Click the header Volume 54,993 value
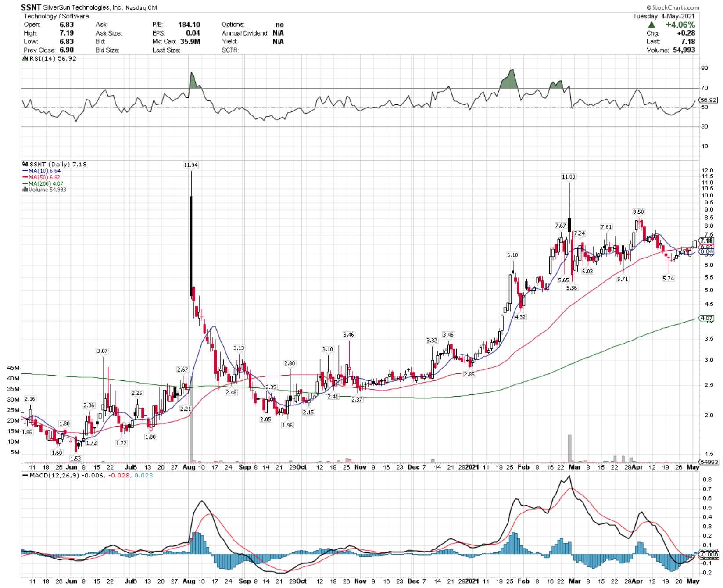 (684, 50)
